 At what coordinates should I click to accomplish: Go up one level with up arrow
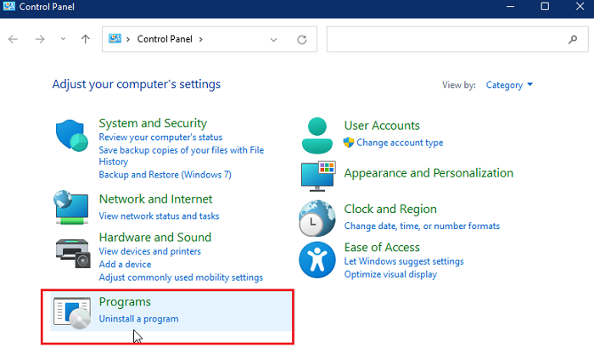(85, 40)
